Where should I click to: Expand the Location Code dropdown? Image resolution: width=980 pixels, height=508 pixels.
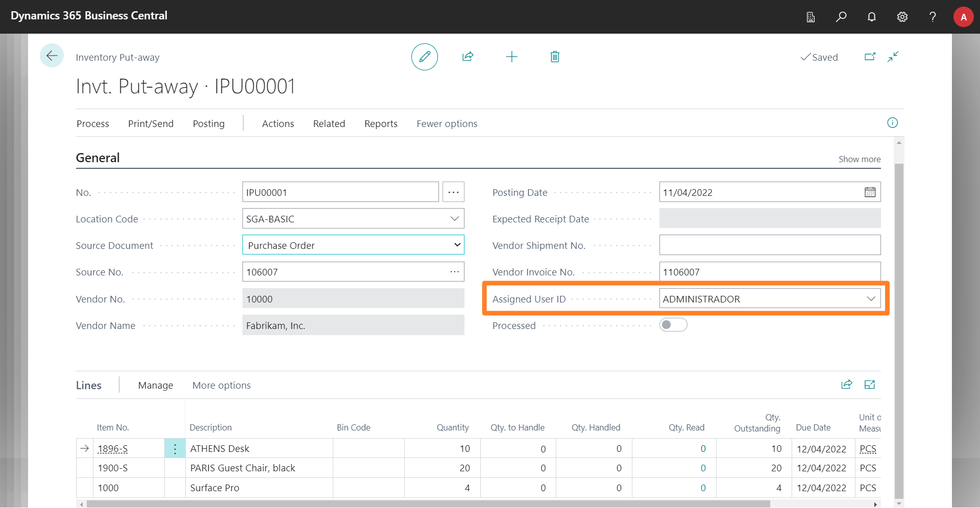point(454,219)
